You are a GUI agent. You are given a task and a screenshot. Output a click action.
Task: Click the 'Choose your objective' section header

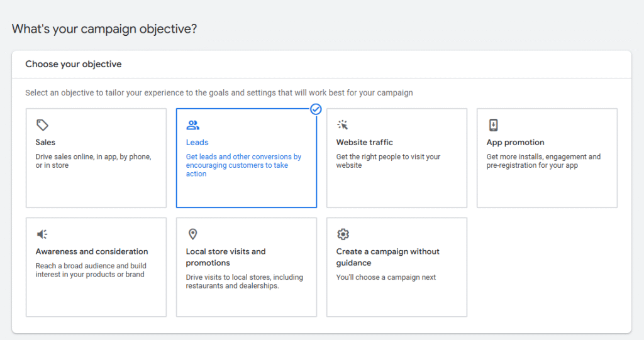point(74,64)
